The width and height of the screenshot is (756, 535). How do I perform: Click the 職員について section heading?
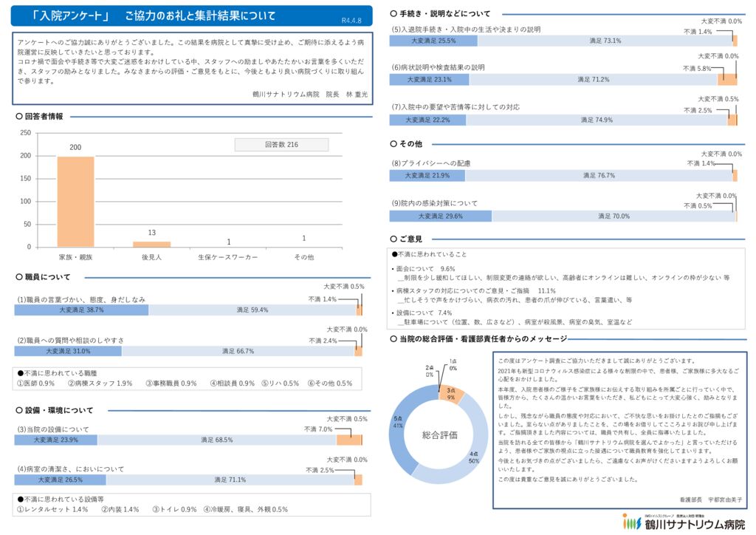tap(44, 277)
